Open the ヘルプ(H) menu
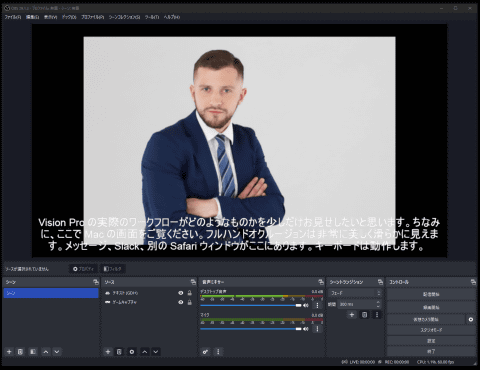Viewport: 480px width, 370px height. point(172,17)
